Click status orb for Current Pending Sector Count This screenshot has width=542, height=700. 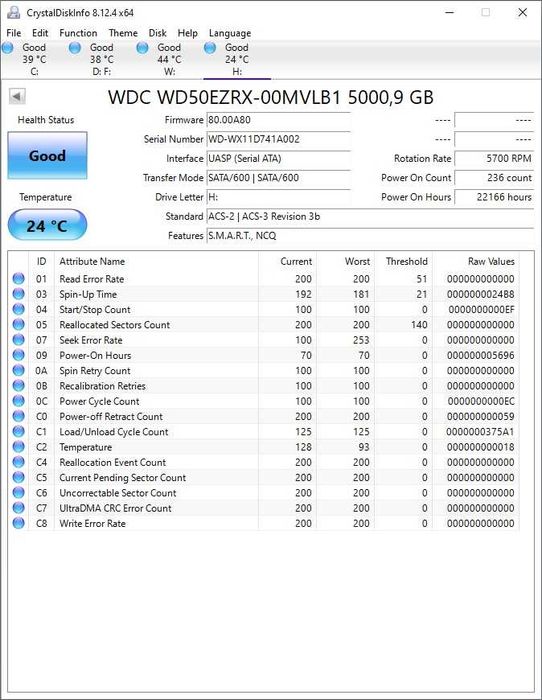click(x=18, y=477)
